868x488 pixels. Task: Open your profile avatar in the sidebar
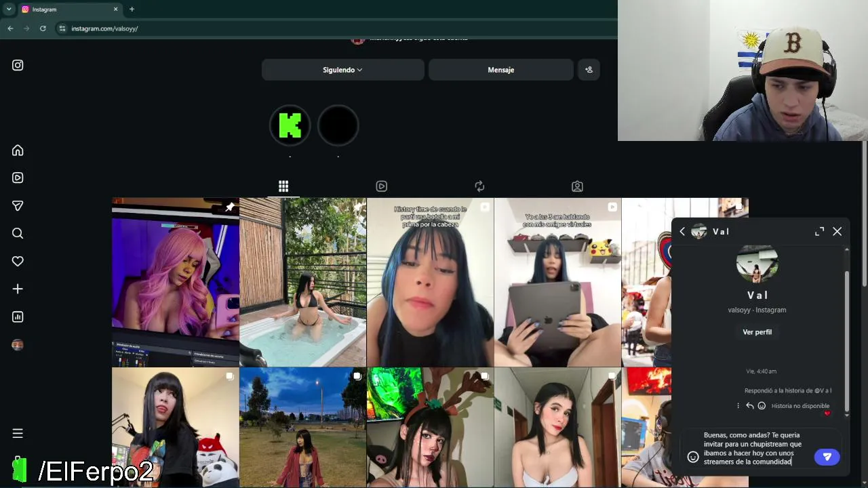click(18, 345)
